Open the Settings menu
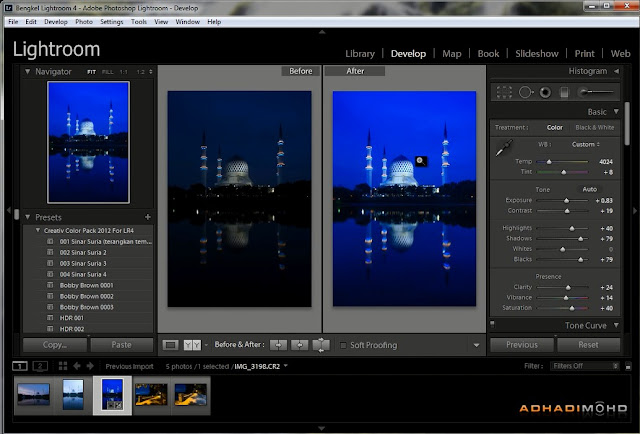The image size is (640, 434). [111, 22]
